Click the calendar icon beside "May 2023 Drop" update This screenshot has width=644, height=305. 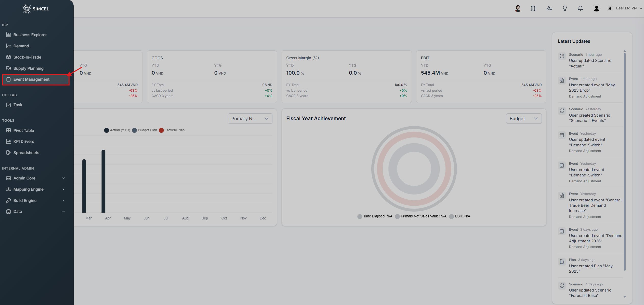coord(562,80)
